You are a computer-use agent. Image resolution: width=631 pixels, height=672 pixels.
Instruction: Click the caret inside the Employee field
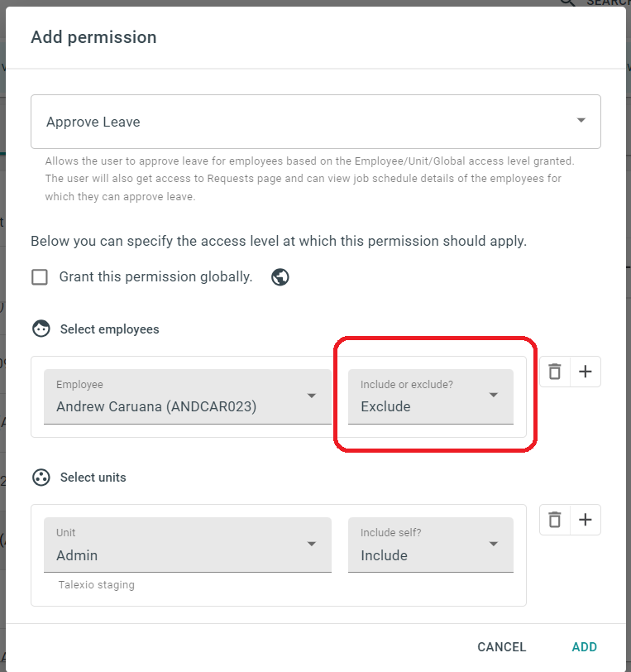312,396
